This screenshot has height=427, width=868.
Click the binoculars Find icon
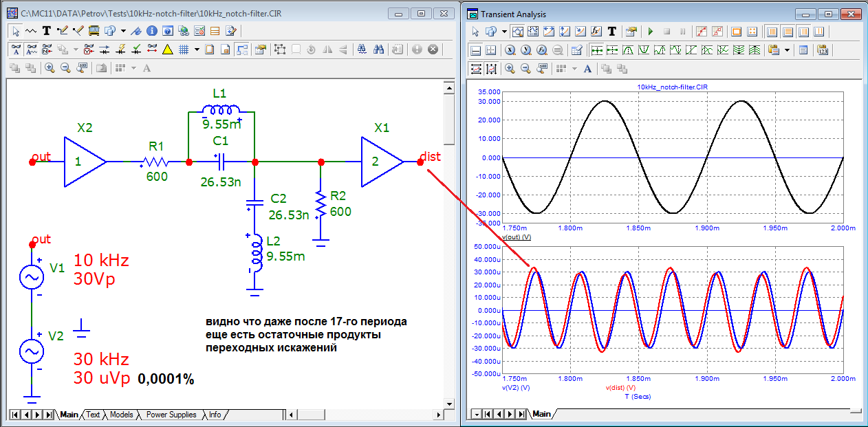[x=378, y=50]
